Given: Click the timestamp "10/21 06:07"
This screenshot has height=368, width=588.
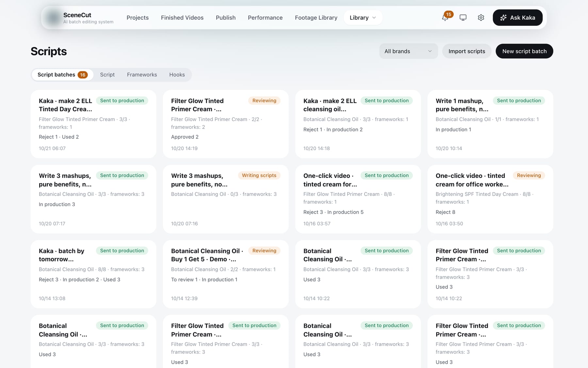Looking at the screenshot, I should coord(52,149).
